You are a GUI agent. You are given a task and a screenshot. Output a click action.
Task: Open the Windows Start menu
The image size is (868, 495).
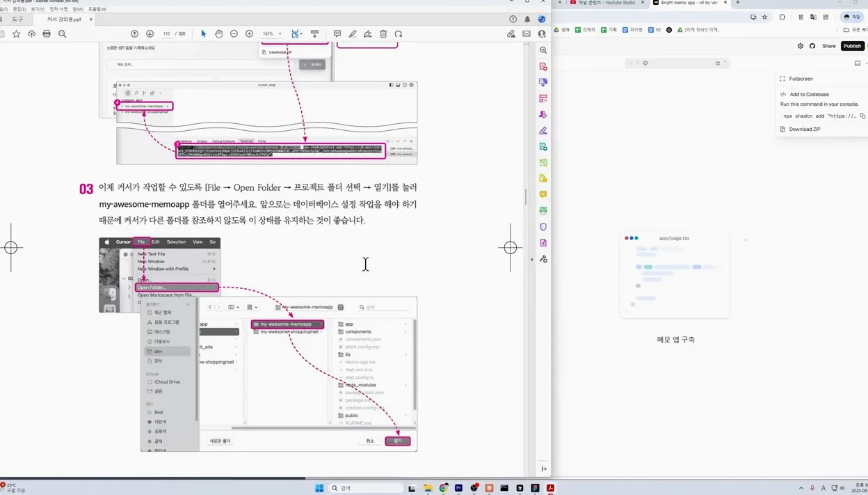(x=319, y=488)
